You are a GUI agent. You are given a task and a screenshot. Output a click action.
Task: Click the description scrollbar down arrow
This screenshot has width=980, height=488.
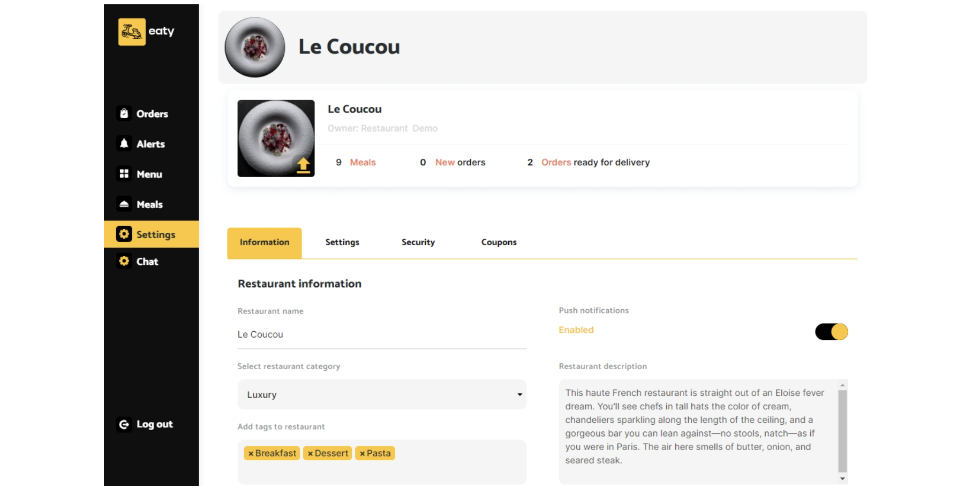coord(842,479)
